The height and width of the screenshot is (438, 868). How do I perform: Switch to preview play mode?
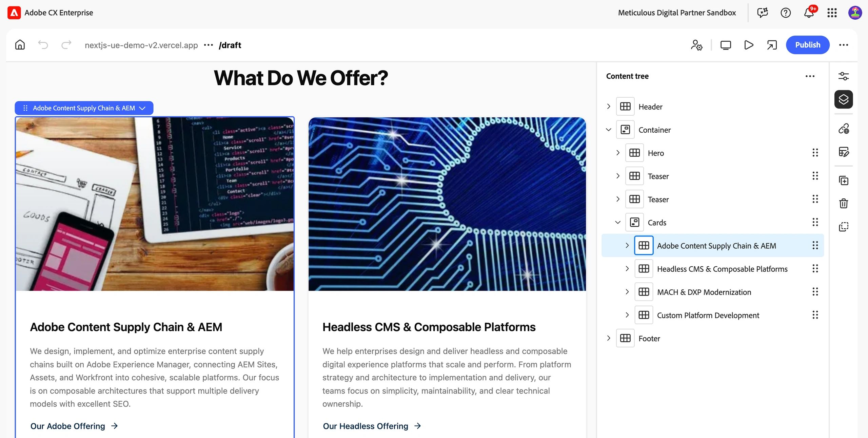coord(749,45)
